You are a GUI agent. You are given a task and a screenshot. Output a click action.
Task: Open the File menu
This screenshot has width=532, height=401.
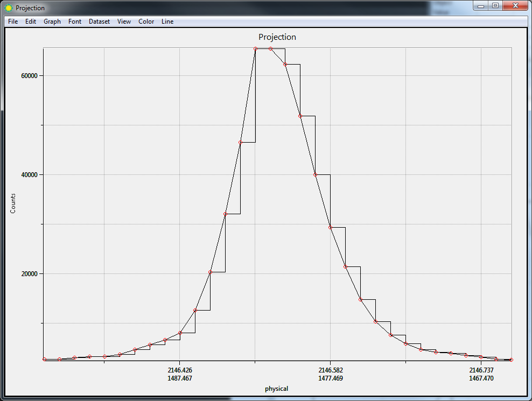pyautogui.click(x=13, y=22)
